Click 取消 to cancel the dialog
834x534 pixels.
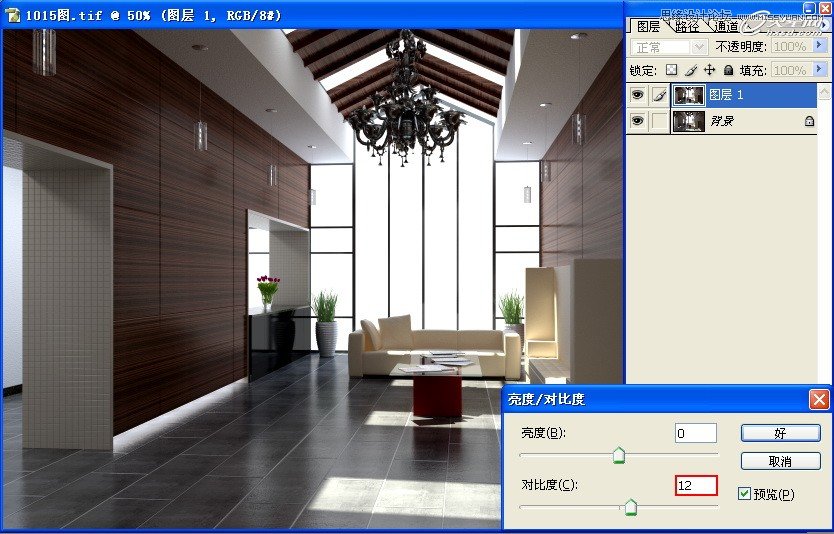pyautogui.click(x=780, y=461)
